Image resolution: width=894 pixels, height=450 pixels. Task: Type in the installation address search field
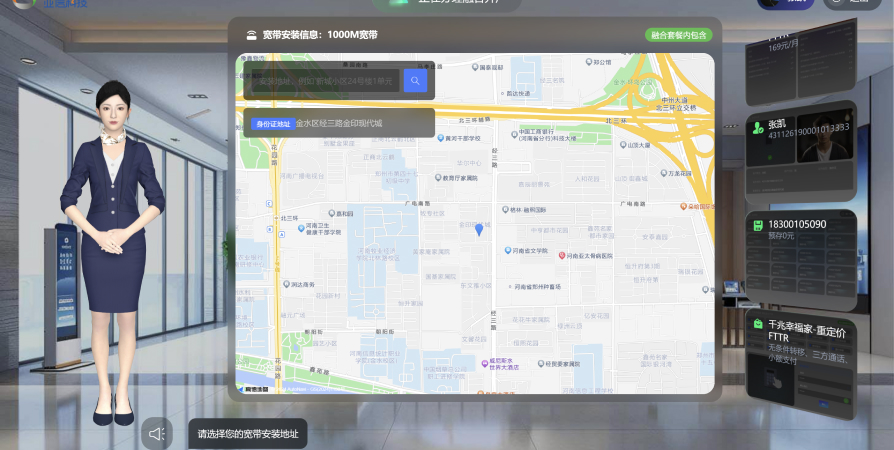[x=322, y=81]
